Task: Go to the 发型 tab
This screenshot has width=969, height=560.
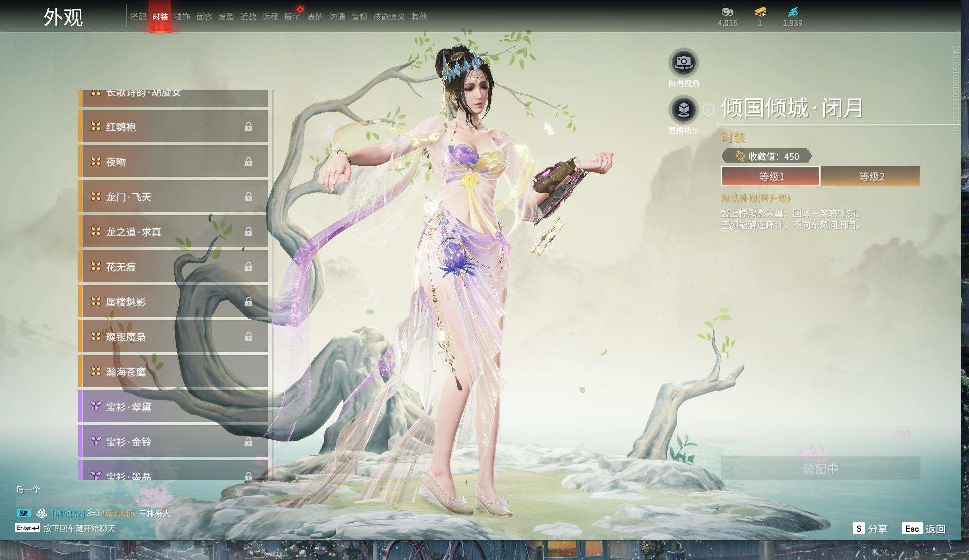Action: (x=226, y=17)
